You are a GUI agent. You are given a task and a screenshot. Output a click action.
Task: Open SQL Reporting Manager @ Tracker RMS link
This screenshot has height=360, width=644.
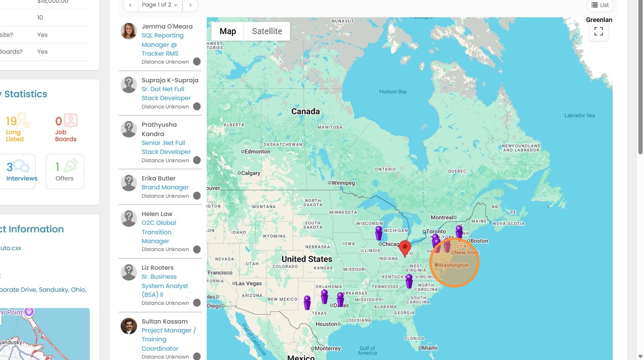click(x=162, y=44)
